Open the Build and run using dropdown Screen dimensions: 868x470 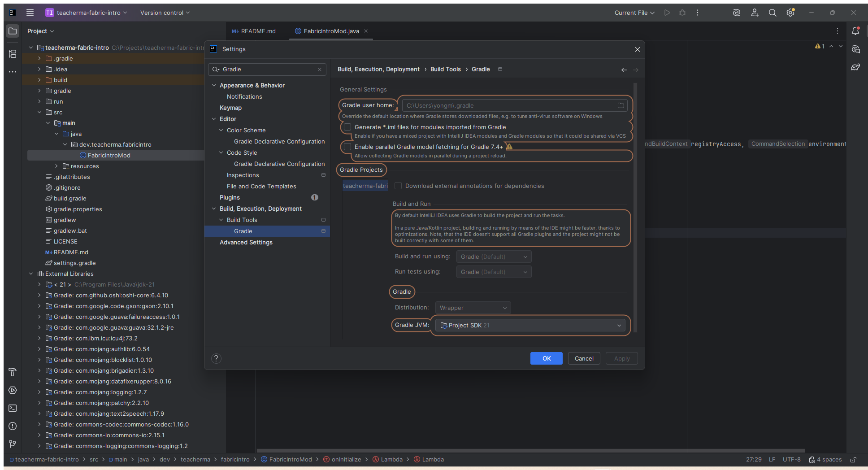click(x=494, y=257)
